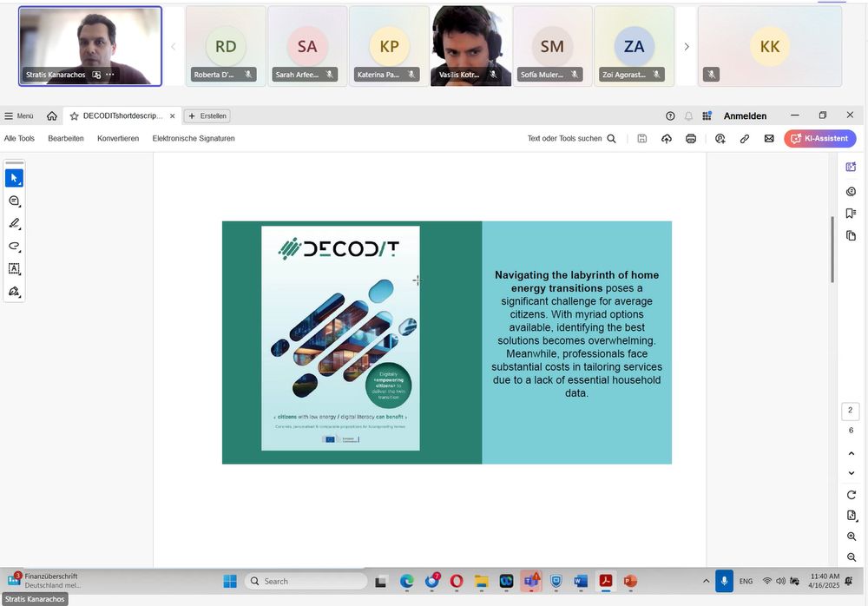This screenshot has width=868, height=606.
Task: Click the save disk icon
Action: coord(642,139)
